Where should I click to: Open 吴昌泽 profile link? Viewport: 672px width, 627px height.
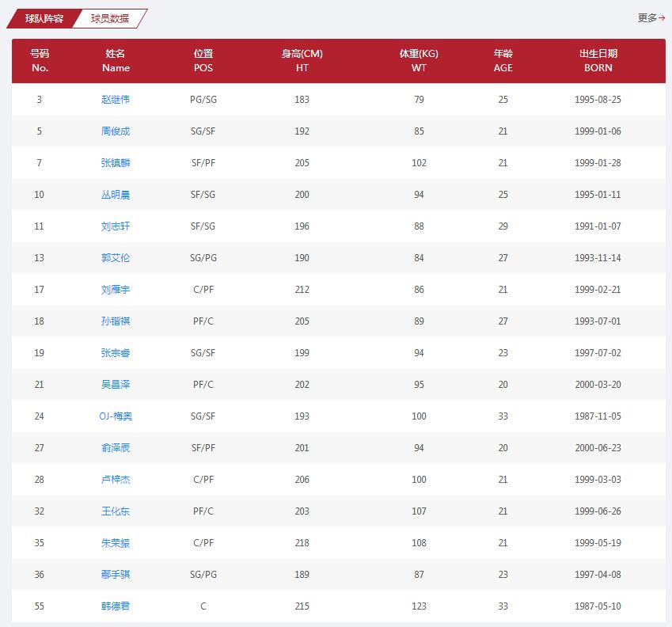coord(116,385)
